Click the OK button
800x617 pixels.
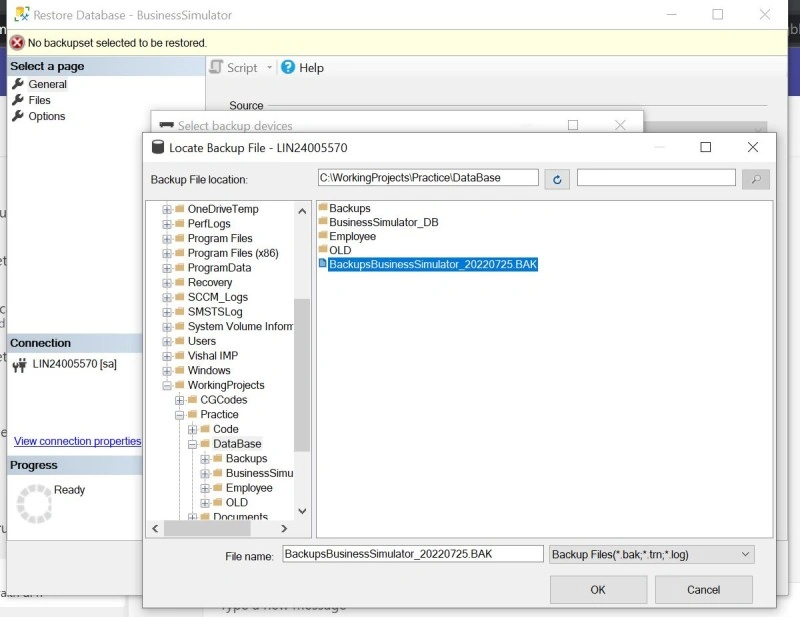point(598,589)
